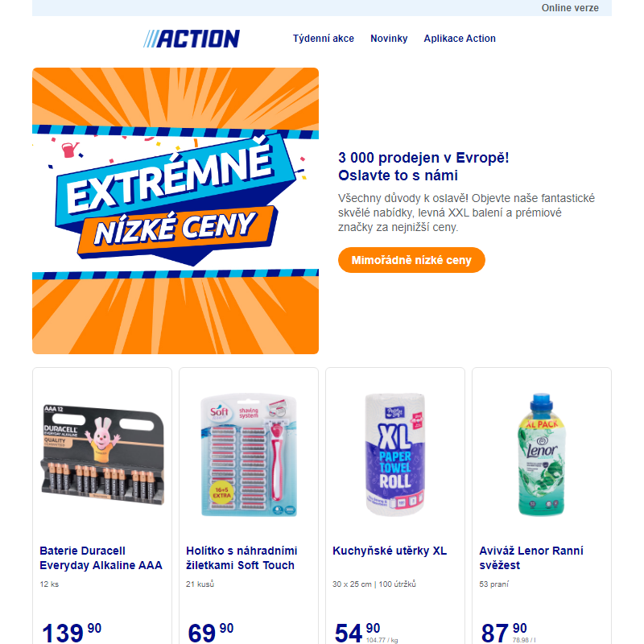Screen dimensions: 644x644
Task: Click the 87.90 price on the Lenor card
Action: [504, 633]
